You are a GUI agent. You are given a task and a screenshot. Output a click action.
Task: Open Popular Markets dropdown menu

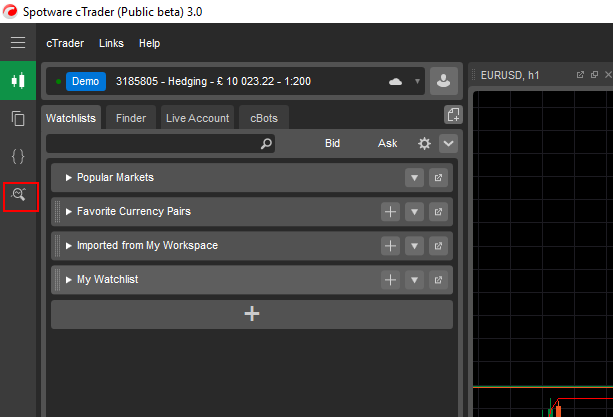[414, 178]
